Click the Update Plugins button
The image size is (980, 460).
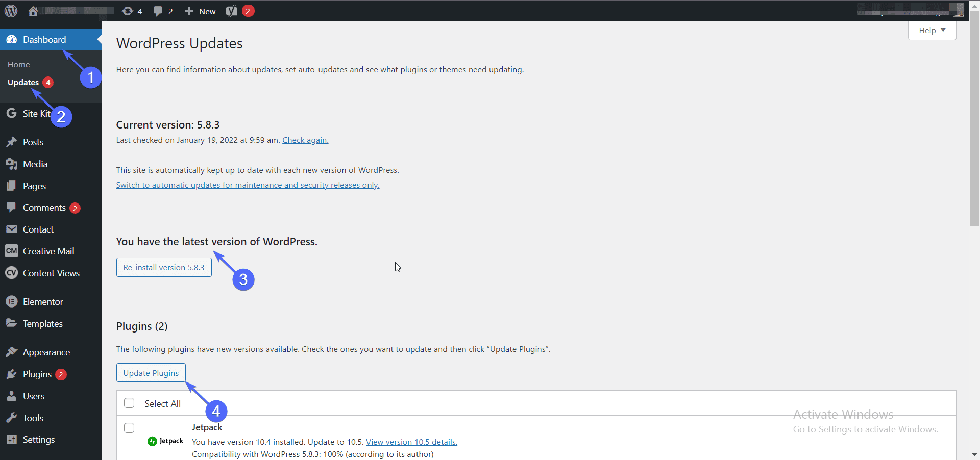click(x=151, y=373)
